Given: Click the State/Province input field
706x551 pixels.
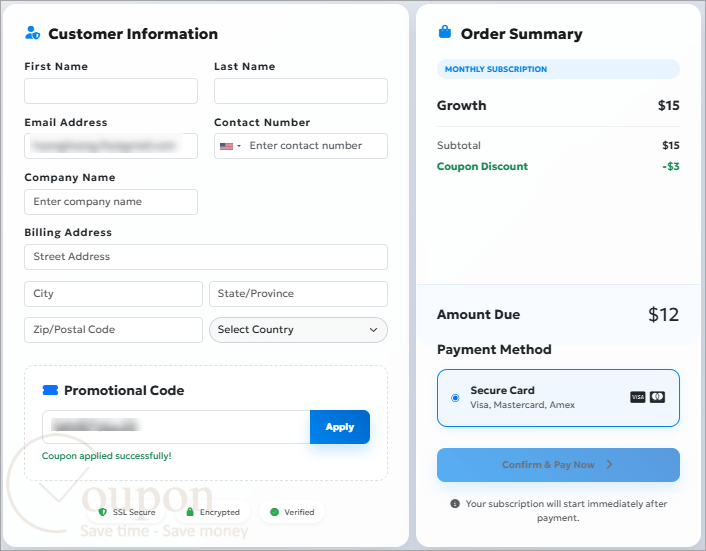Looking at the screenshot, I should 298,294.
